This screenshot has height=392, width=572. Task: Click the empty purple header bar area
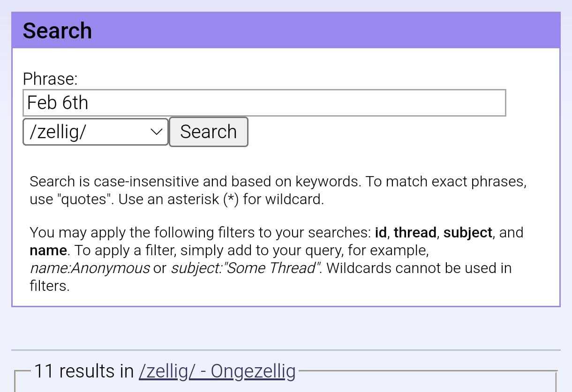click(x=328, y=30)
